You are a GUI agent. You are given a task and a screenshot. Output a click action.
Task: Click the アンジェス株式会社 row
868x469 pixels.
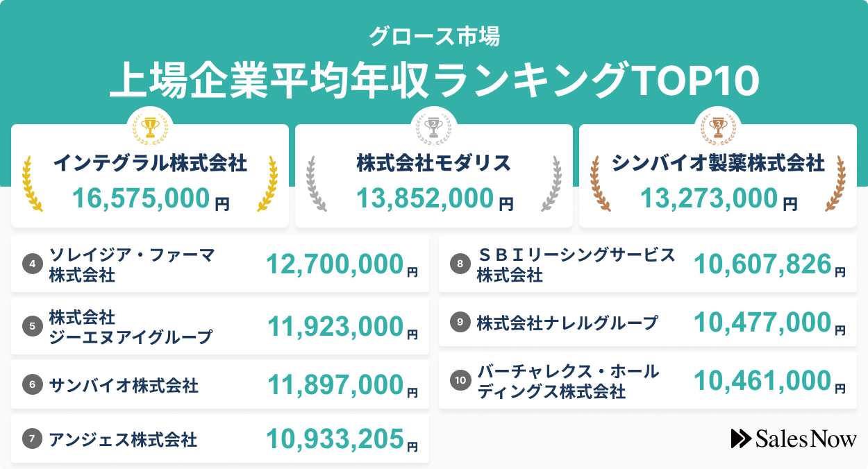pos(219,439)
